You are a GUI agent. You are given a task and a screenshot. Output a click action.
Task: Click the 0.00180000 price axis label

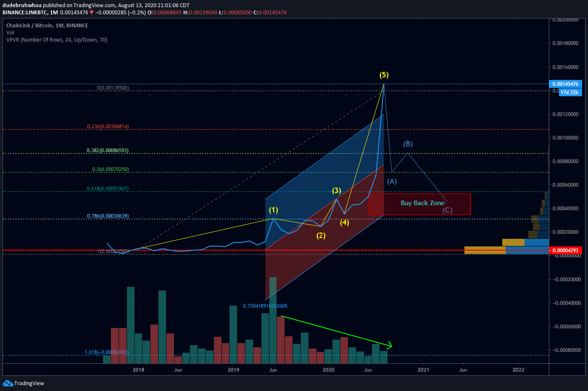(x=565, y=43)
